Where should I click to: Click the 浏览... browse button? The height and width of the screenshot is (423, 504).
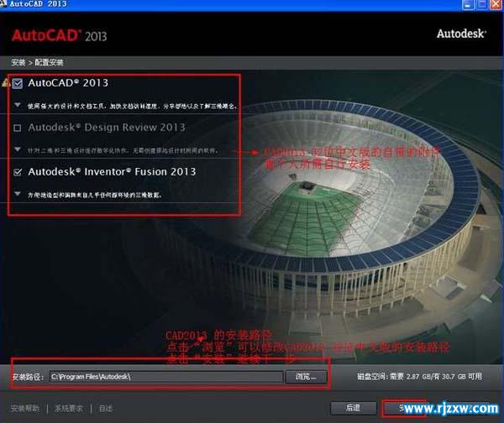click(x=306, y=377)
